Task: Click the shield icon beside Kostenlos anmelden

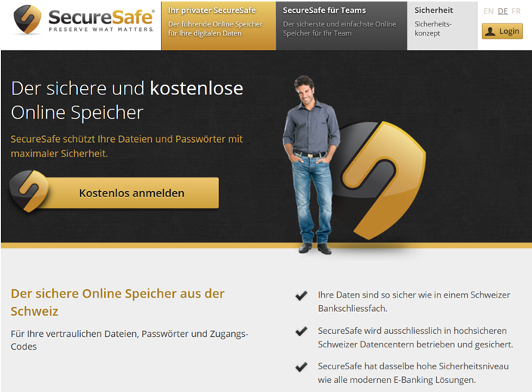Action: tap(29, 191)
